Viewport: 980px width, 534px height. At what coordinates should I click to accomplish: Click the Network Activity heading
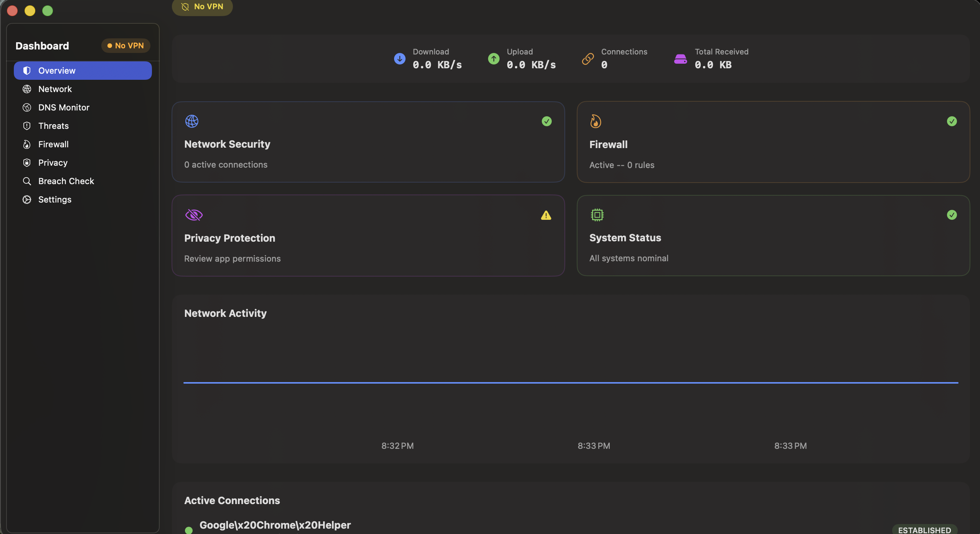[226, 313]
